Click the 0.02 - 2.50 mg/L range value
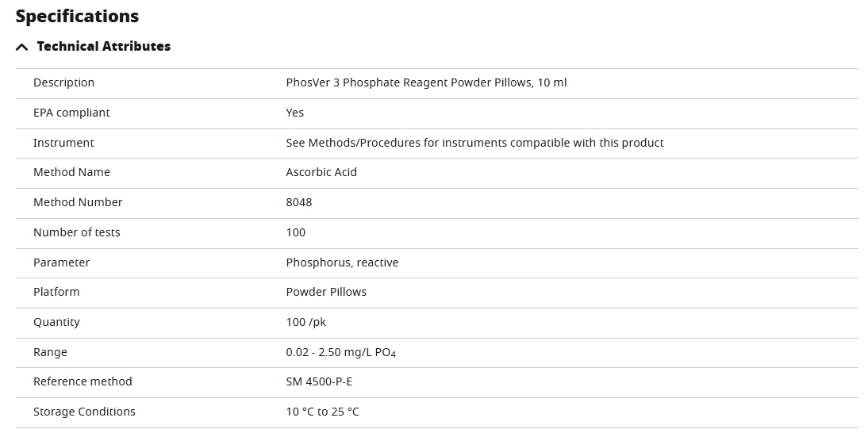 (340, 352)
